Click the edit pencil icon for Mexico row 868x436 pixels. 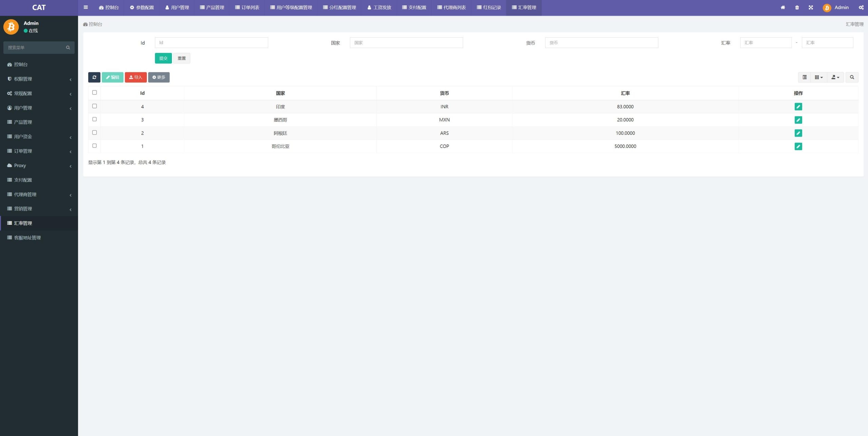click(x=798, y=120)
